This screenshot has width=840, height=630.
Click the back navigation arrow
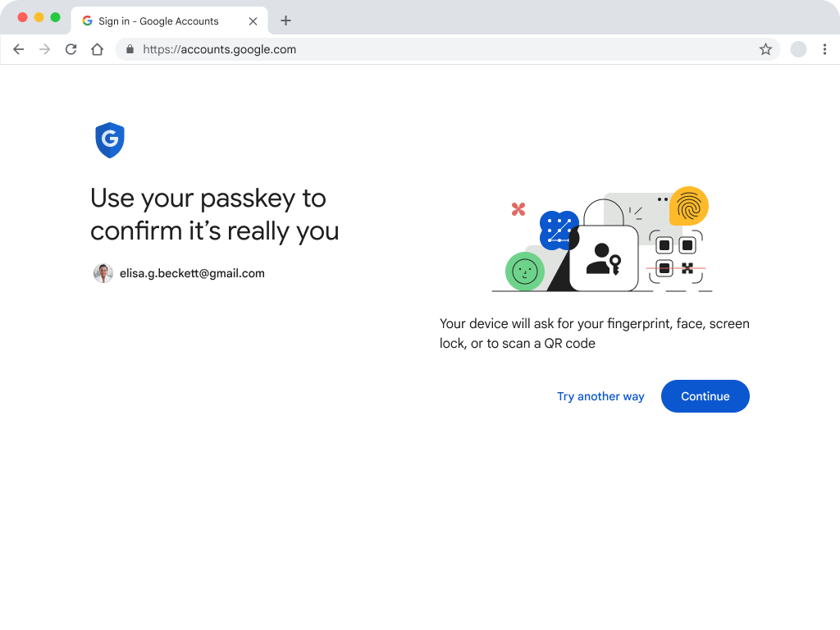click(18, 49)
